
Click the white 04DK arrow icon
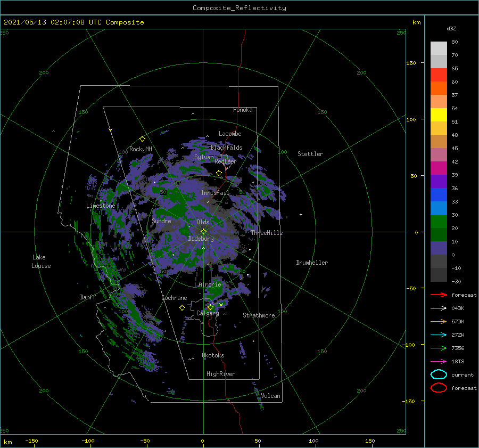tap(439, 308)
